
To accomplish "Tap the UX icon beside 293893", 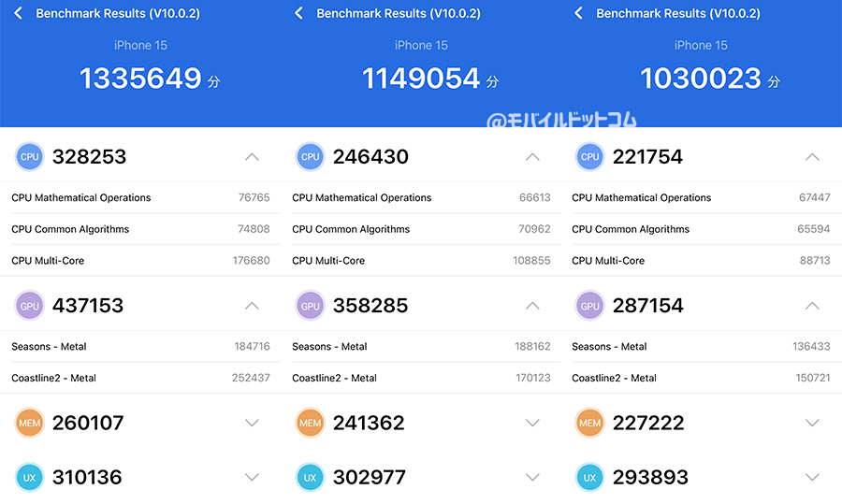I will pos(589,477).
